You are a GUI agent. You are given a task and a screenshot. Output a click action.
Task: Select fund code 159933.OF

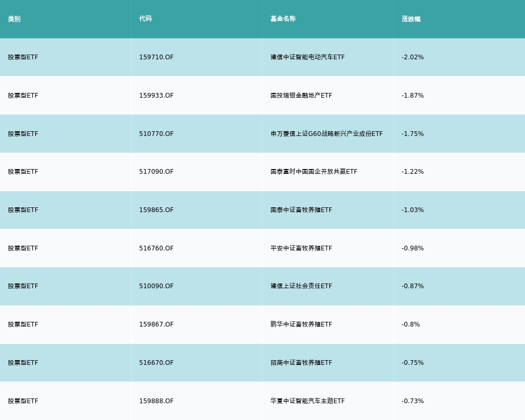[156, 96]
